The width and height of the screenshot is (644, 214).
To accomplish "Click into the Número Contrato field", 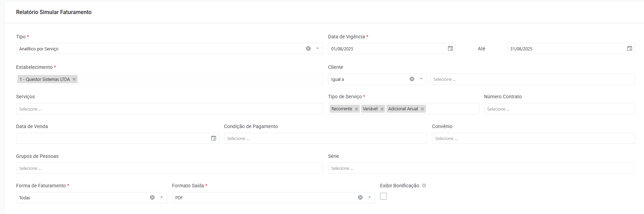I will (x=547, y=109).
